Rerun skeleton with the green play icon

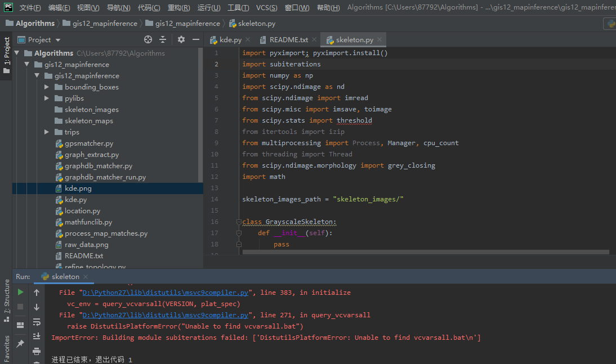20,292
